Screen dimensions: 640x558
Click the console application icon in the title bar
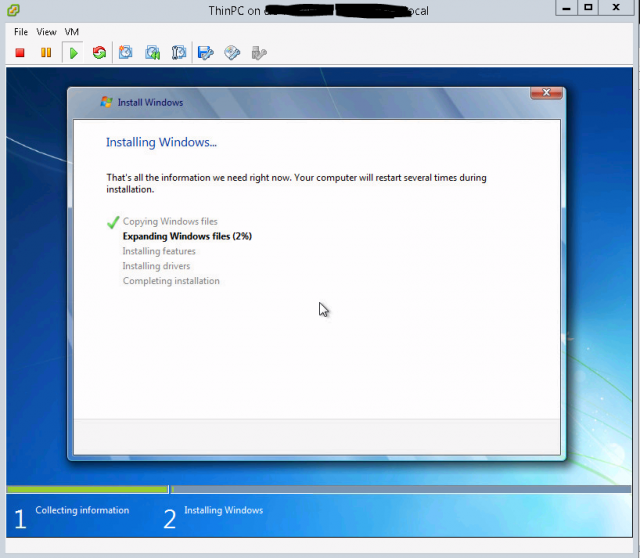point(13,10)
